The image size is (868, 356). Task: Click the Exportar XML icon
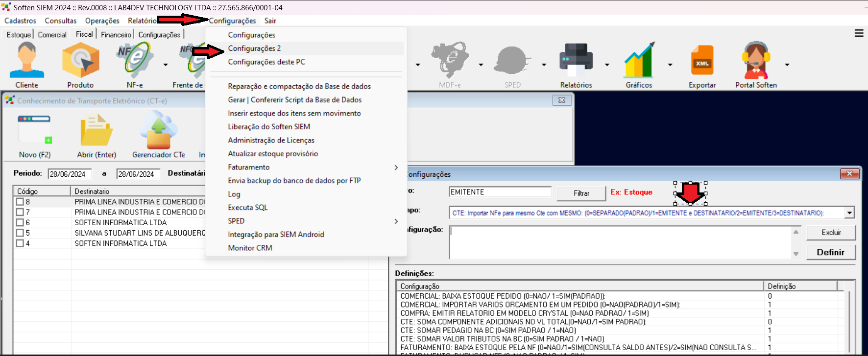point(702,60)
